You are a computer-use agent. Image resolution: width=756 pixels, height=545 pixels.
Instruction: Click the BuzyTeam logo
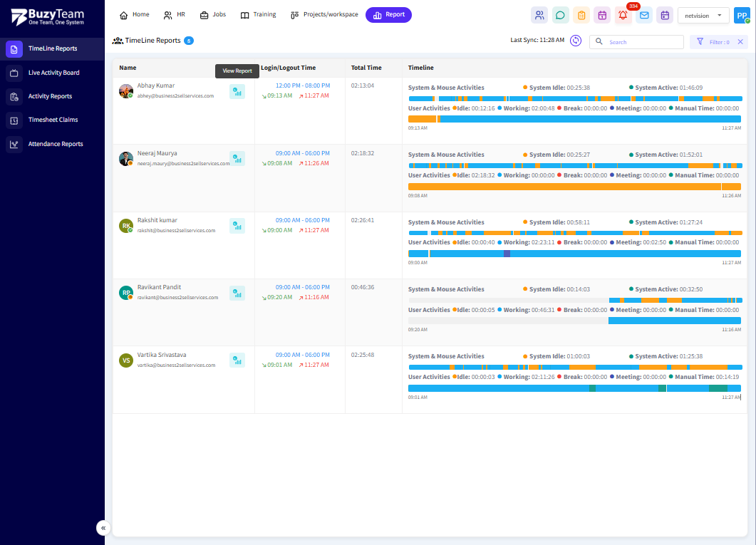(48, 17)
